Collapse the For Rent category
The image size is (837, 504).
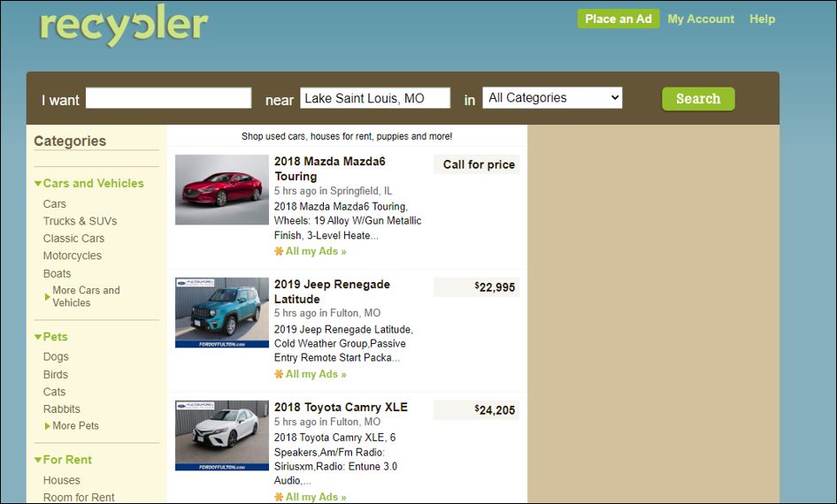coord(63,460)
